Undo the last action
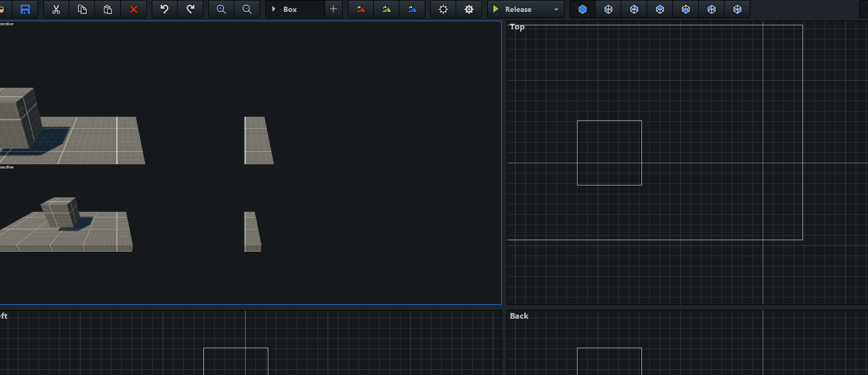Viewport: 868px width, 375px height. [165, 9]
